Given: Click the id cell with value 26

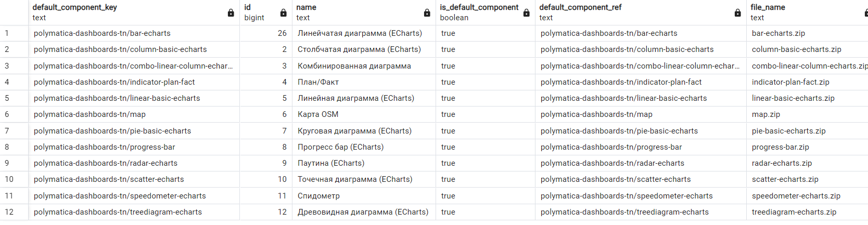Looking at the screenshot, I should point(282,33).
